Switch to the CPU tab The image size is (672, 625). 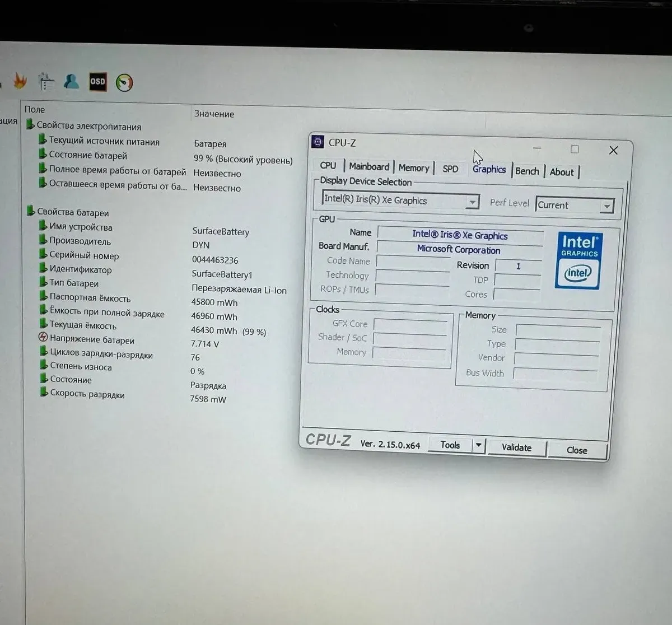click(328, 166)
